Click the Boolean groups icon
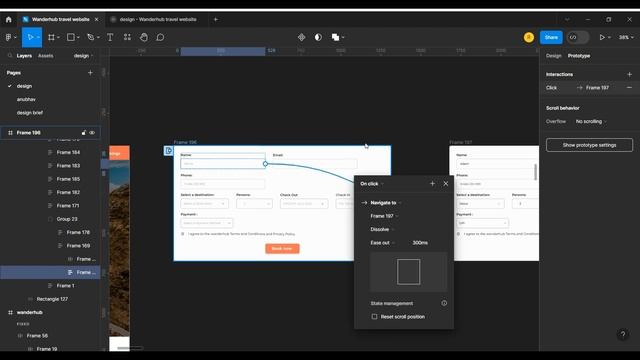Image resolution: width=640 pixels, height=360 pixels. (x=335, y=37)
